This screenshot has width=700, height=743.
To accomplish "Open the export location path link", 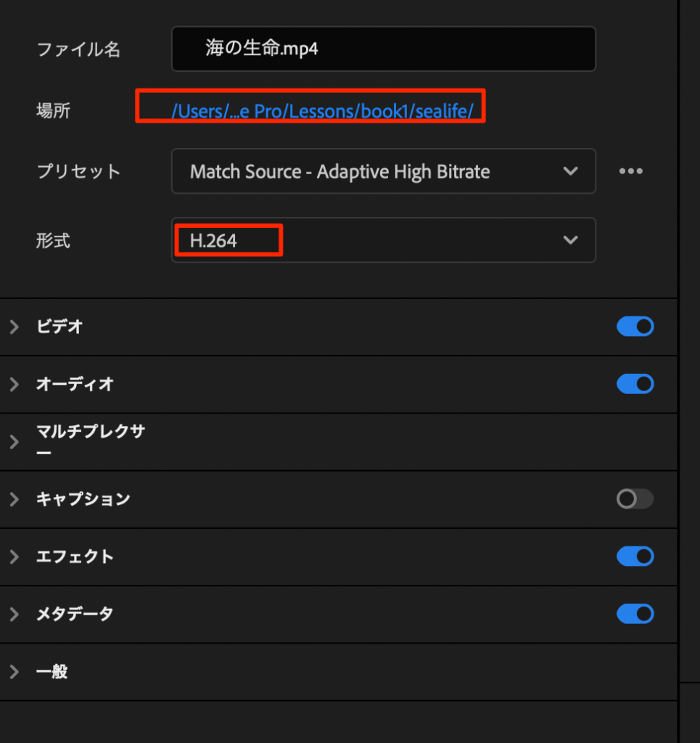I will coord(322,111).
